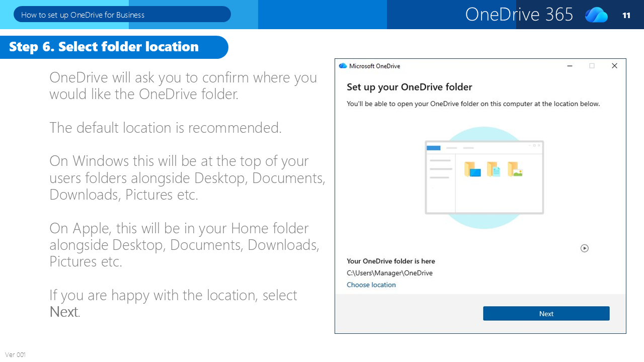
Task: Click the slide number 11 in header
Action: [x=626, y=16]
